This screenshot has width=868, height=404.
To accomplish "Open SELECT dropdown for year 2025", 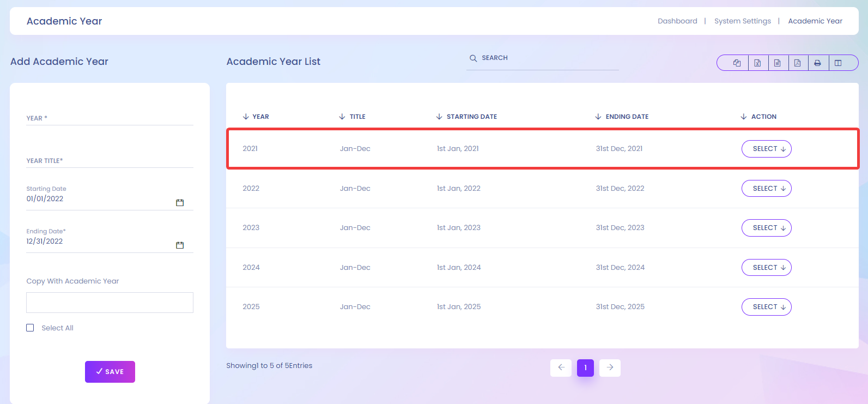I will point(767,307).
